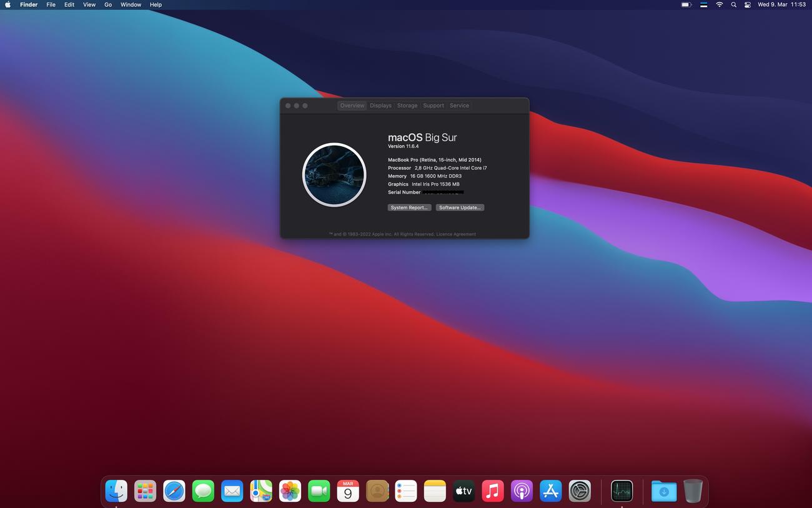Image resolution: width=812 pixels, height=508 pixels.
Task: Click the System Report button
Action: click(409, 207)
